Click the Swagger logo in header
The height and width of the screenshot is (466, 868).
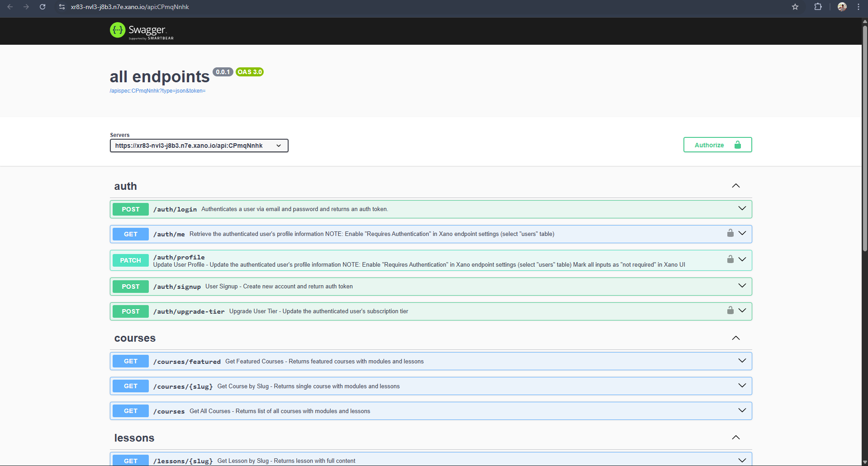(142, 31)
